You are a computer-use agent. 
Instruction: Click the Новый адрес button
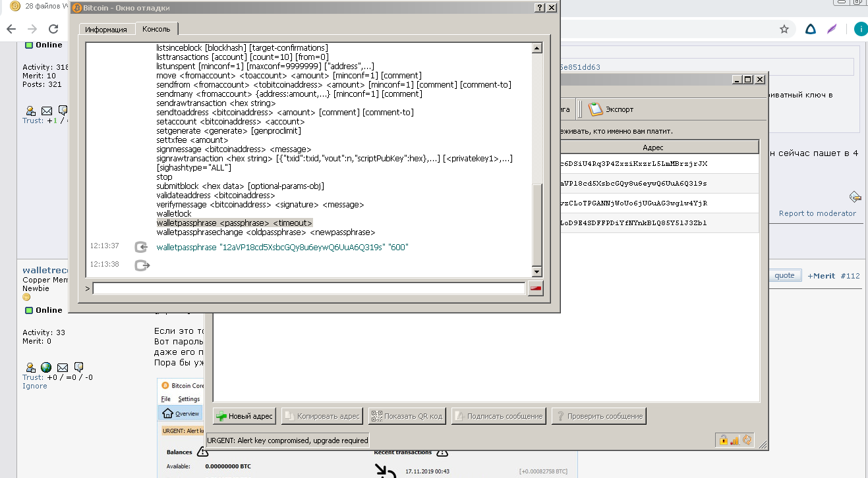[244, 416]
